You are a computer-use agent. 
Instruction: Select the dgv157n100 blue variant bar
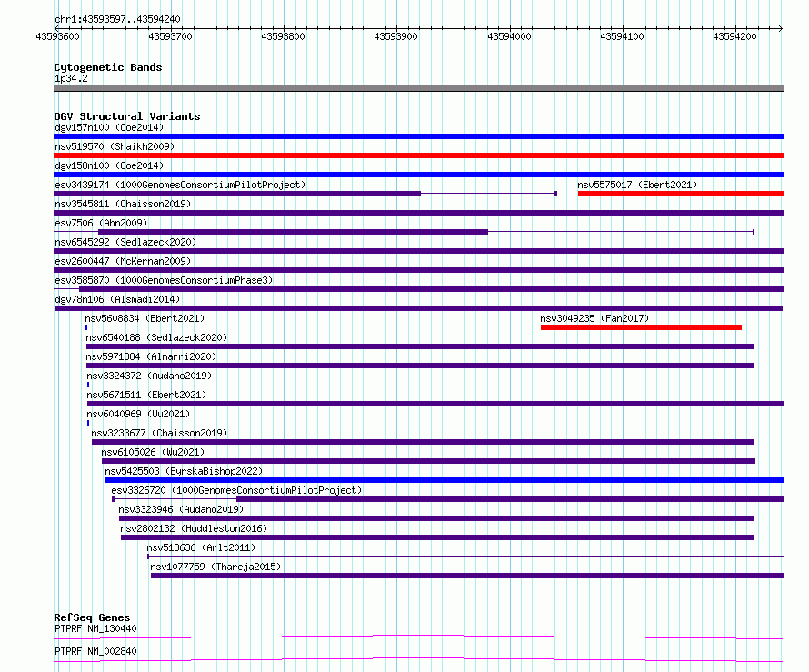pyautogui.click(x=418, y=136)
